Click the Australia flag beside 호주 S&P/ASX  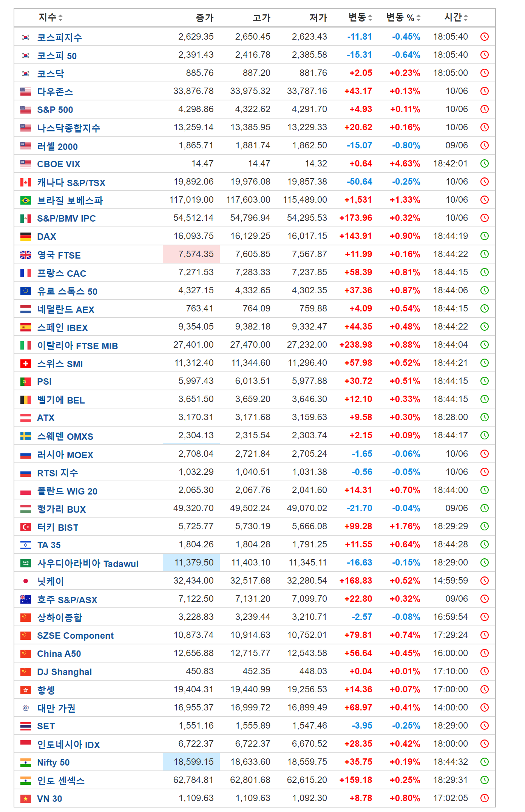[26, 599]
